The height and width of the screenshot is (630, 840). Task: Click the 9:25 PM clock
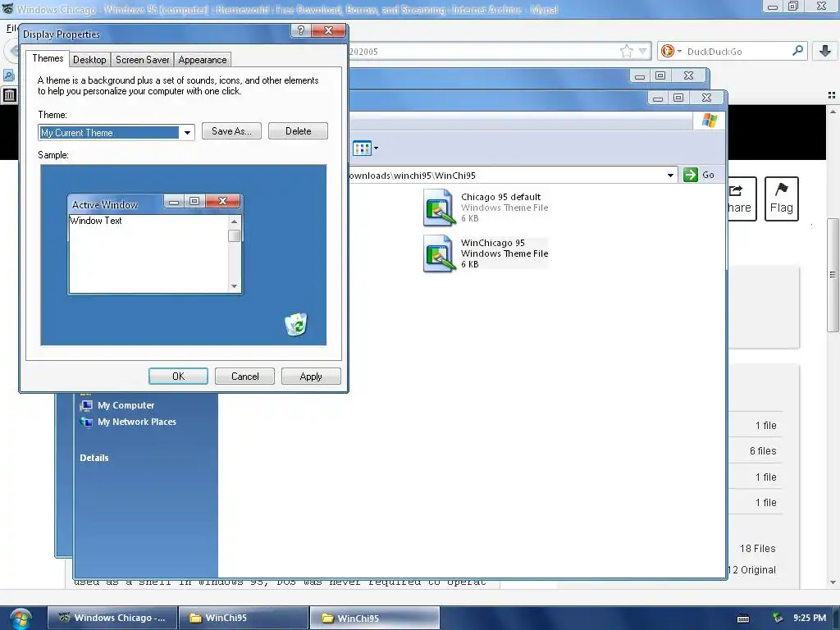pos(810,618)
